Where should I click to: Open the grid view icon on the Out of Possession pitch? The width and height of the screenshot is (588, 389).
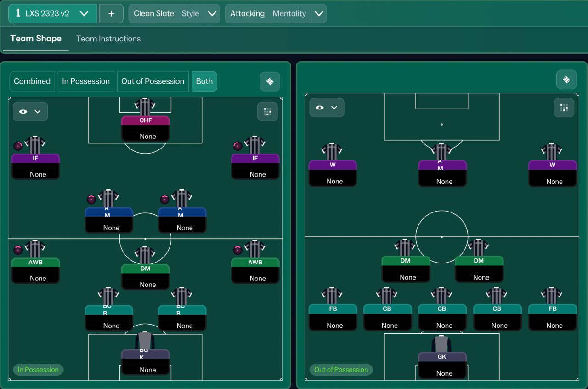click(564, 108)
